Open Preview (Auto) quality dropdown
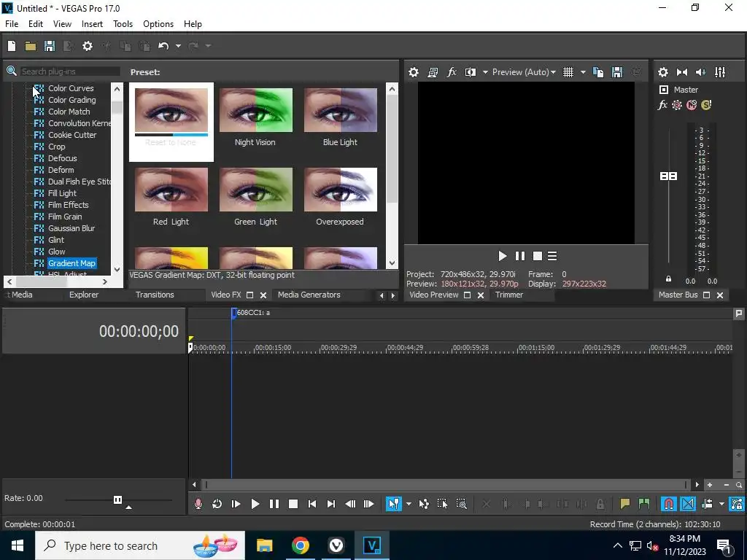 tap(524, 72)
